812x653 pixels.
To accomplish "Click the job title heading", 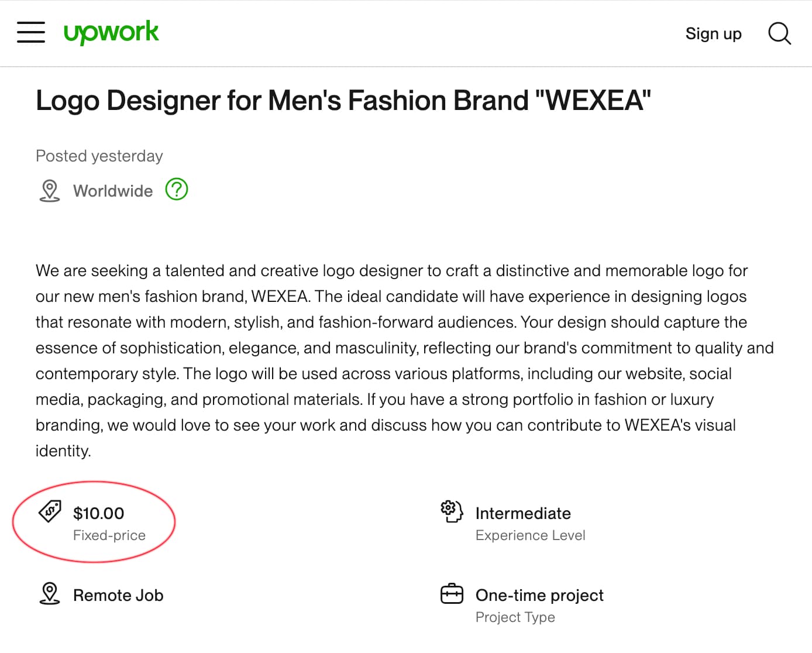I will click(343, 101).
